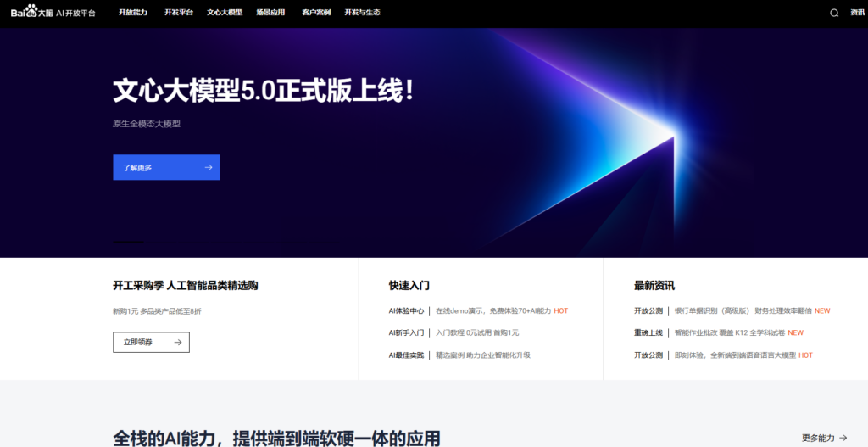
Task: Click the HOT tag beside AI体验中心
Action: point(561,310)
